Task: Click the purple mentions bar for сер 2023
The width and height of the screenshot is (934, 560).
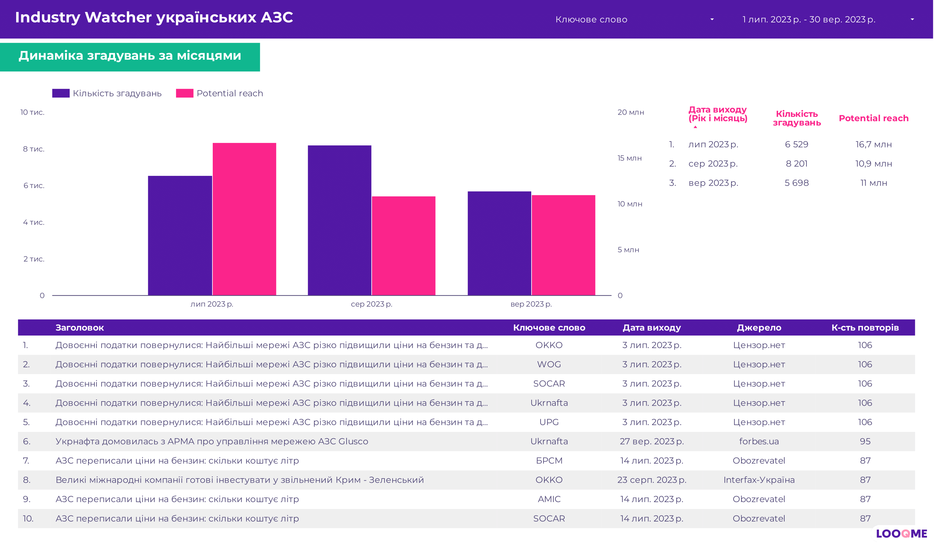Action: pyautogui.click(x=339, y=220)
